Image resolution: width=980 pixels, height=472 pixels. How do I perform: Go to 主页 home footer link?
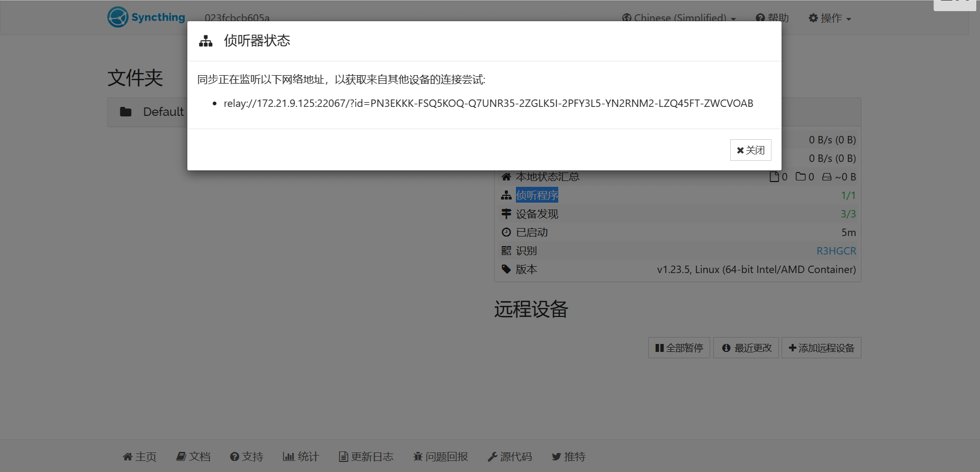(140, 457)
